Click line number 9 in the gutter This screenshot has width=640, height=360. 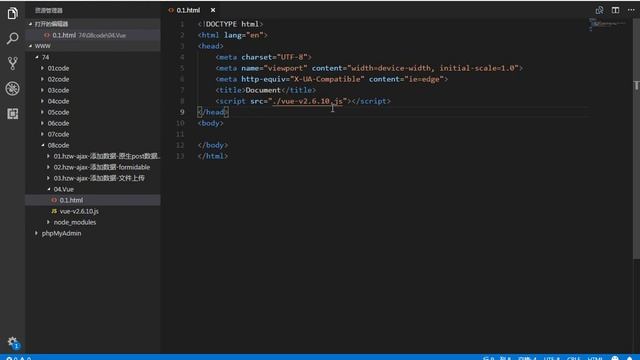point(182,112)
